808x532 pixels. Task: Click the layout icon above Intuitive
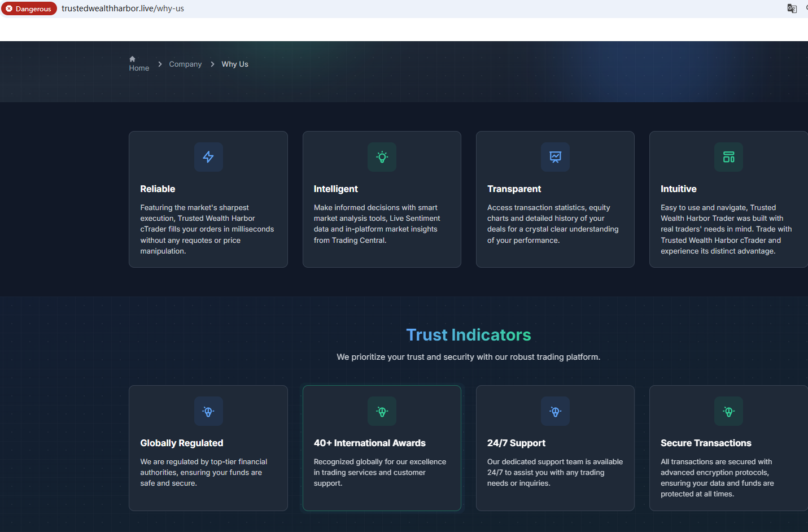coord(728,157)
